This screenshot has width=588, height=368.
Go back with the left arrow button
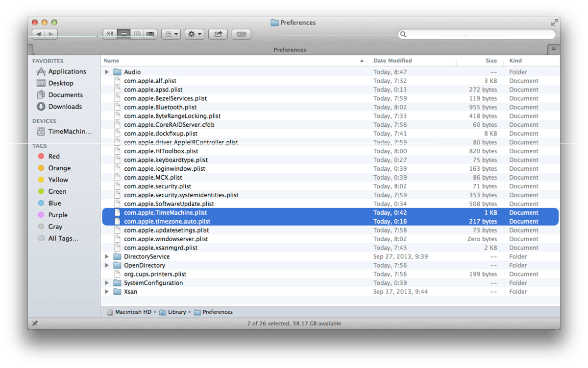click(x=39, y=34)
